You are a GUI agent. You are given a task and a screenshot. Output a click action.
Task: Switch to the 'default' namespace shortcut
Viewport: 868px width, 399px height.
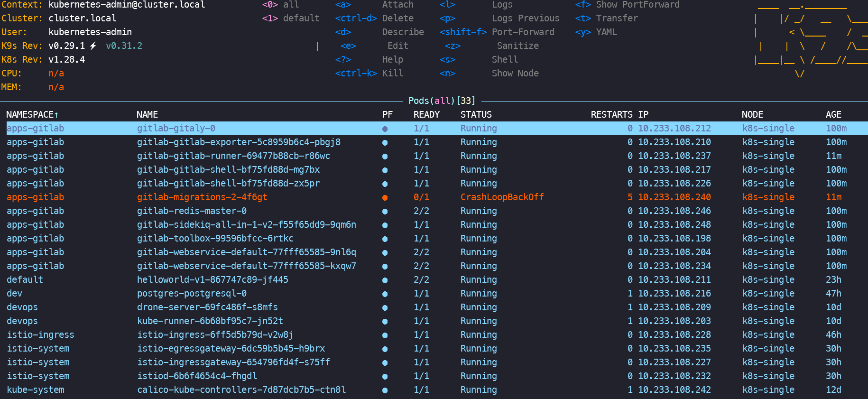(291, 18)
